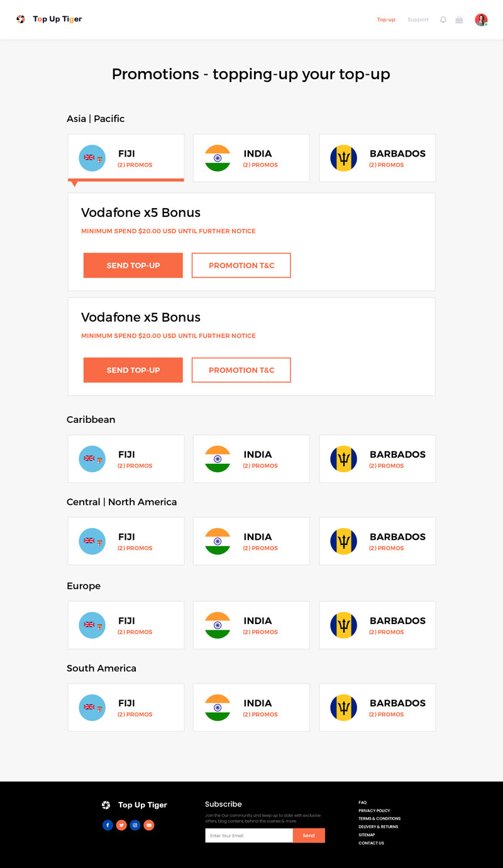Viewport: 503px width, 868px height.
Task: Open the notifications bell
Action: [x=443, y=20]
